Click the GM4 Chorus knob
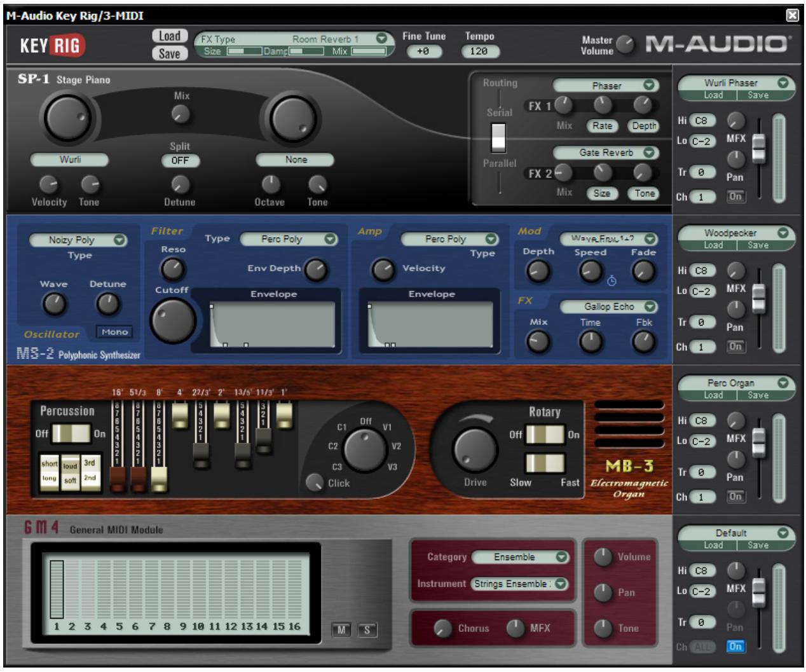Image resolution: width=806 pixels, height=672 pixels. 443,628
